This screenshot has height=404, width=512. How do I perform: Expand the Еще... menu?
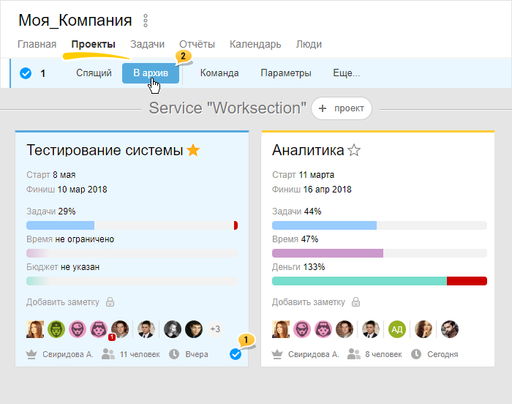coord(346,73)
